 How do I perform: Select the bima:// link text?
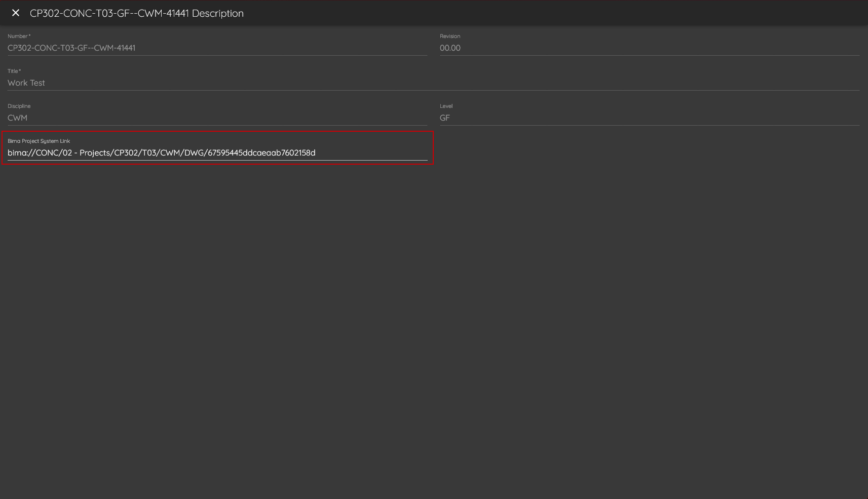[161, 152]
